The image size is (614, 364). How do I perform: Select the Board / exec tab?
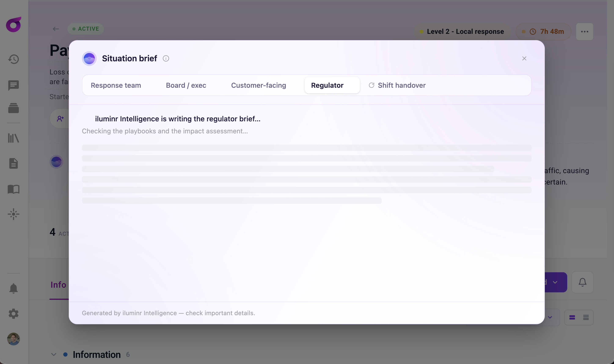tap(186, 85)
